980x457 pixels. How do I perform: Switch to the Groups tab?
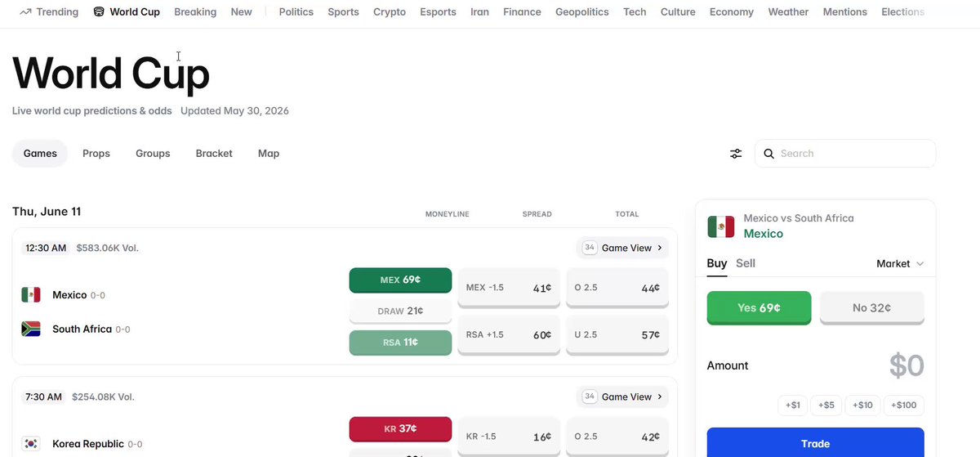pyautogui.click(x=153, y=153)
